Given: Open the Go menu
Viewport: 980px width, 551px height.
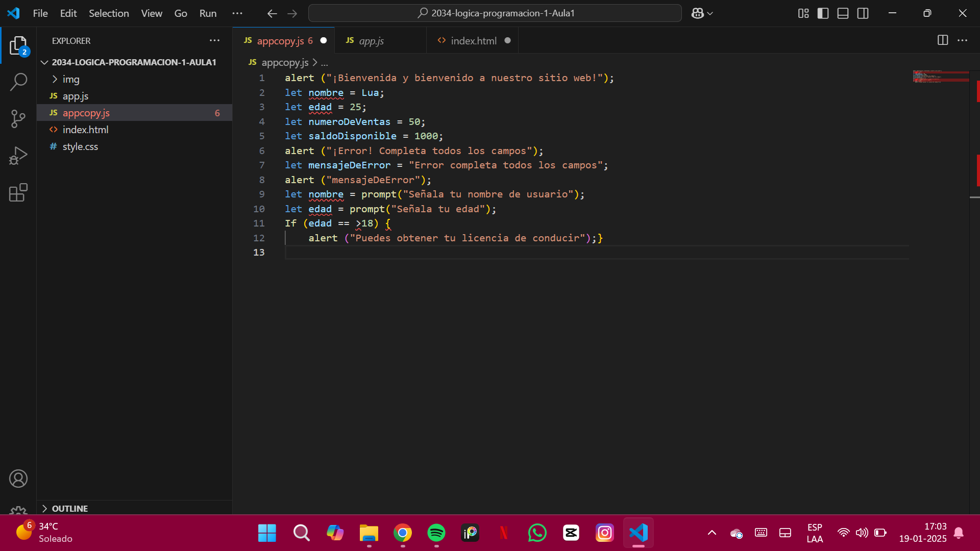Looking at the screenshot, I should [x=181, y=13].
